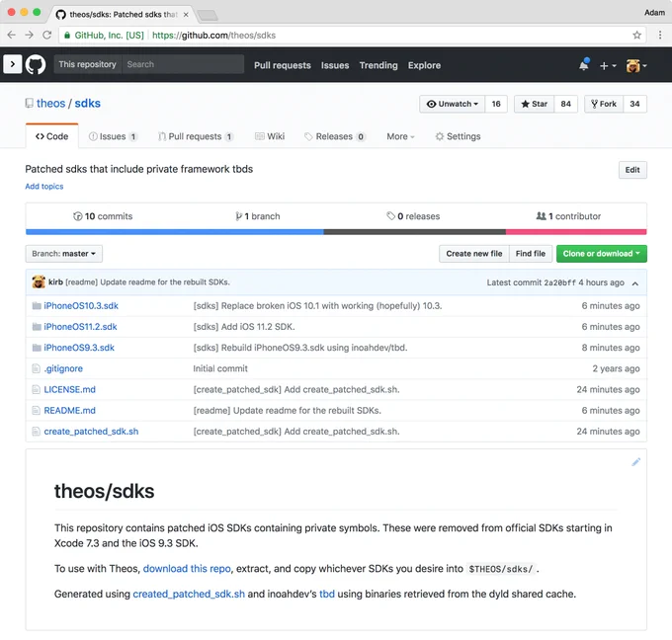Open Trending in top navigation

click(378, 65)
